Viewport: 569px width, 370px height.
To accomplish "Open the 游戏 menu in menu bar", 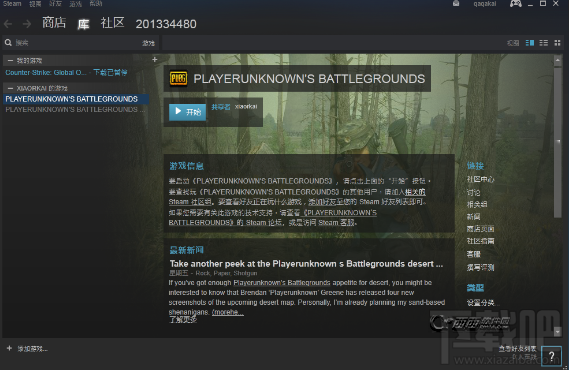I will pyautogui.click(x=75, y=4).
